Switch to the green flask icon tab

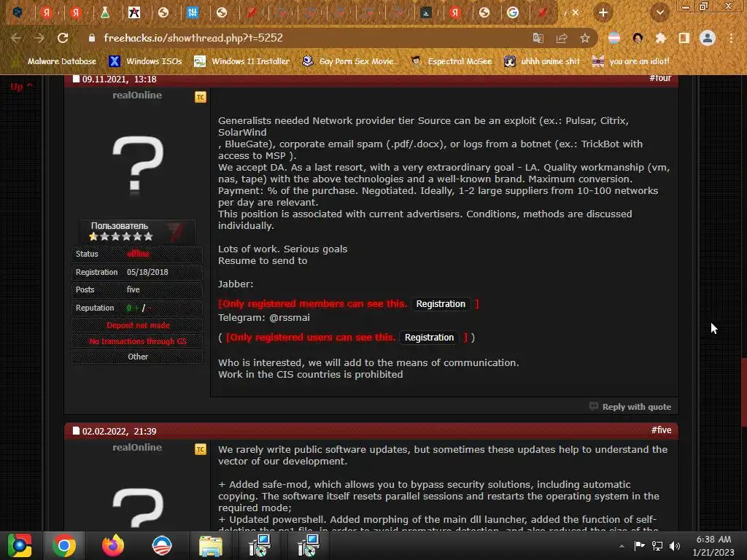coord(105,13)
